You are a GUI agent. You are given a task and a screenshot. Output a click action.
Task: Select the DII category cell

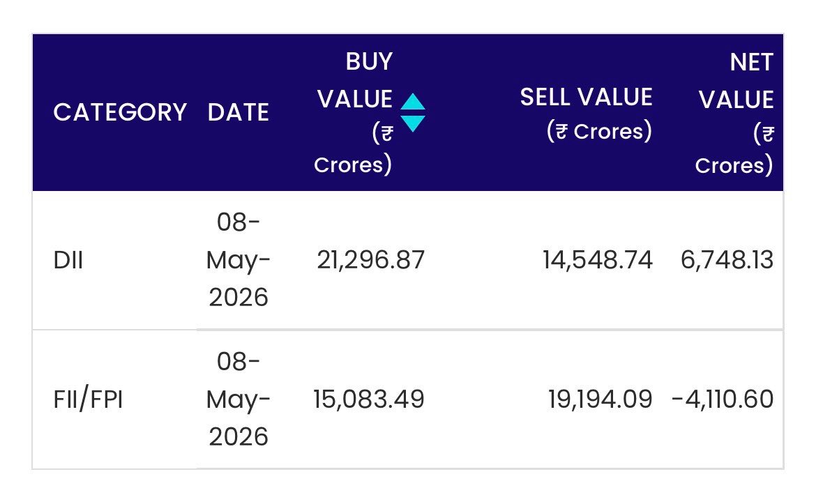point(68,260)
